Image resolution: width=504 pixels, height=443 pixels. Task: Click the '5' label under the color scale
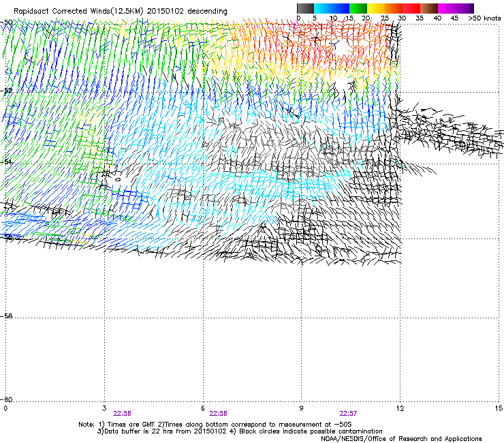tap(315, 18)
